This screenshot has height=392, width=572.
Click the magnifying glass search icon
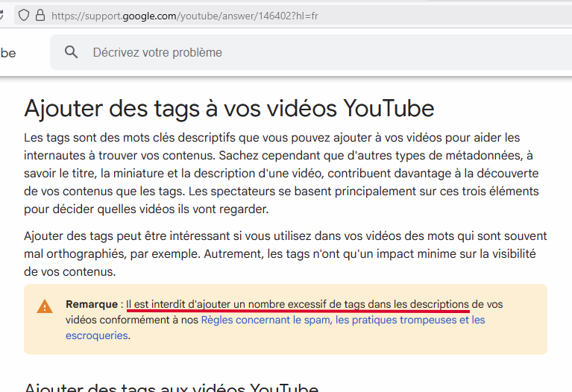[x=71, y=52]
